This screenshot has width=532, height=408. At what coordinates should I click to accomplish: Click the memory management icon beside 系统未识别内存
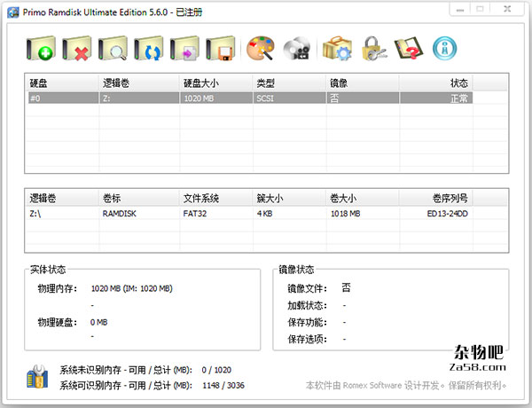[x=37, y=377]
